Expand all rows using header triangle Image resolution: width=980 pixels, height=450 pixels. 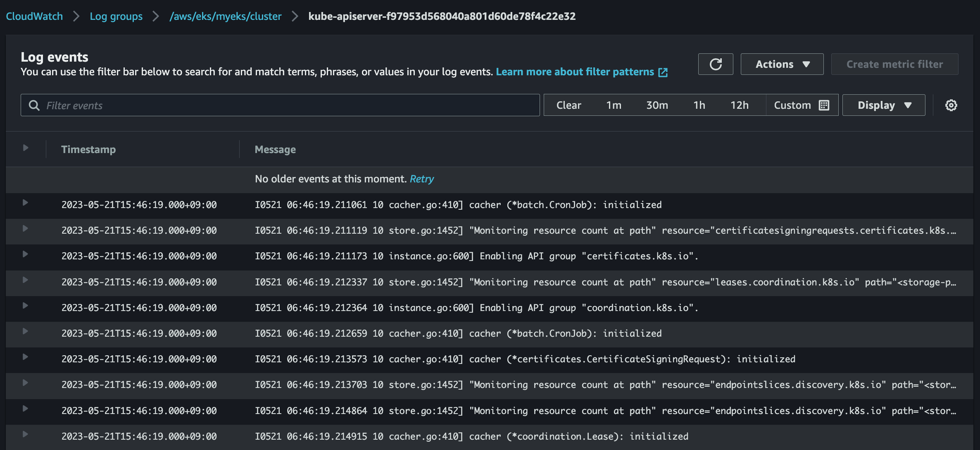(x=26, y=148)
